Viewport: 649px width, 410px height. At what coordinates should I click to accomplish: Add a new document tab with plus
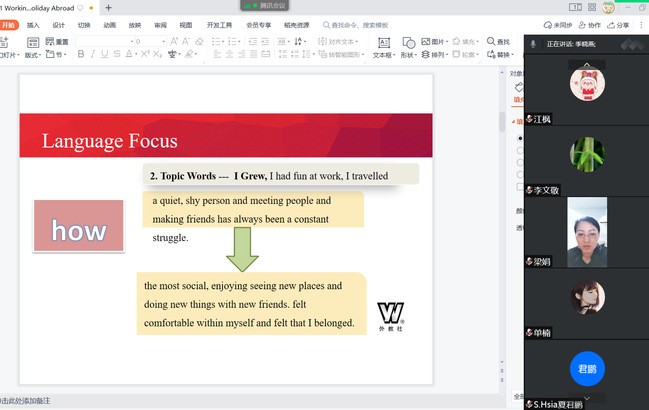108,7
